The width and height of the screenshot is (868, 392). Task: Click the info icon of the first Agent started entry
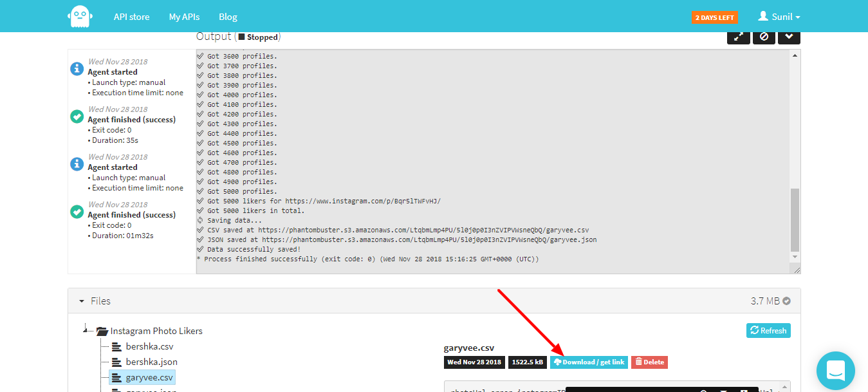[x=77, y=69]
